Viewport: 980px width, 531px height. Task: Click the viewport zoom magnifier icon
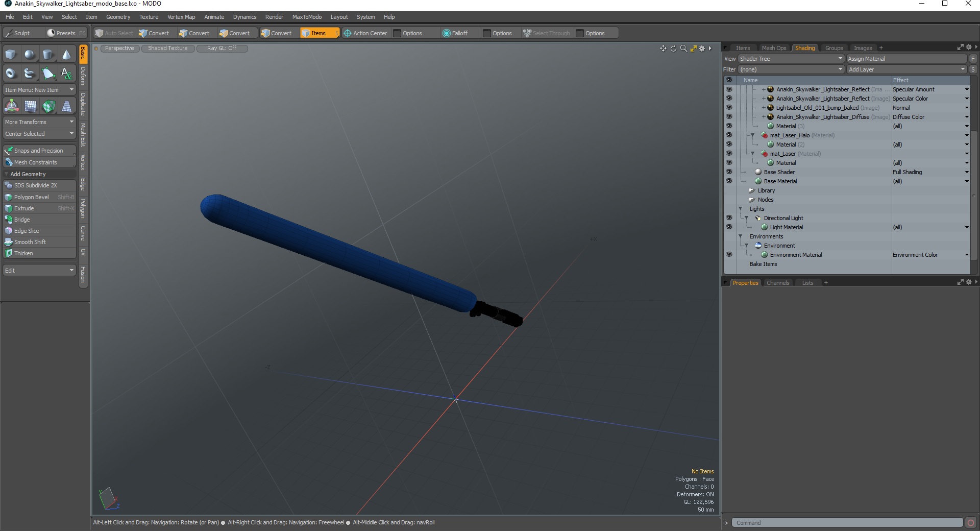tap(683, 49)
